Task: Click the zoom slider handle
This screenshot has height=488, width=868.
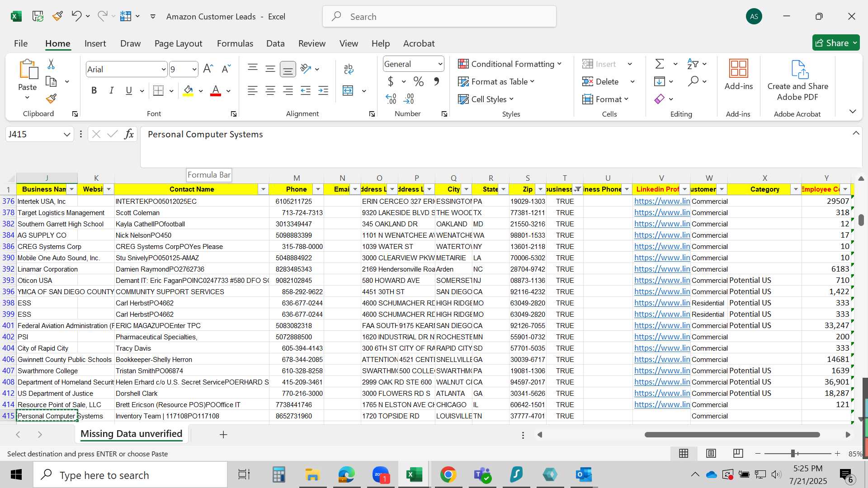Action: (x=793, y=453)
